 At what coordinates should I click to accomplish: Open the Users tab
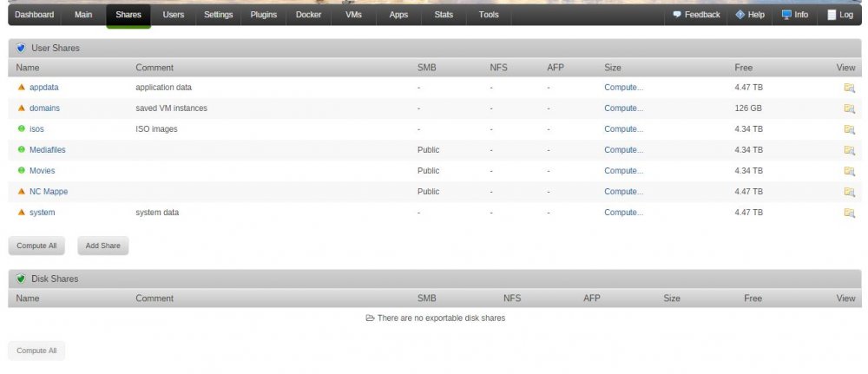(174, 15)
